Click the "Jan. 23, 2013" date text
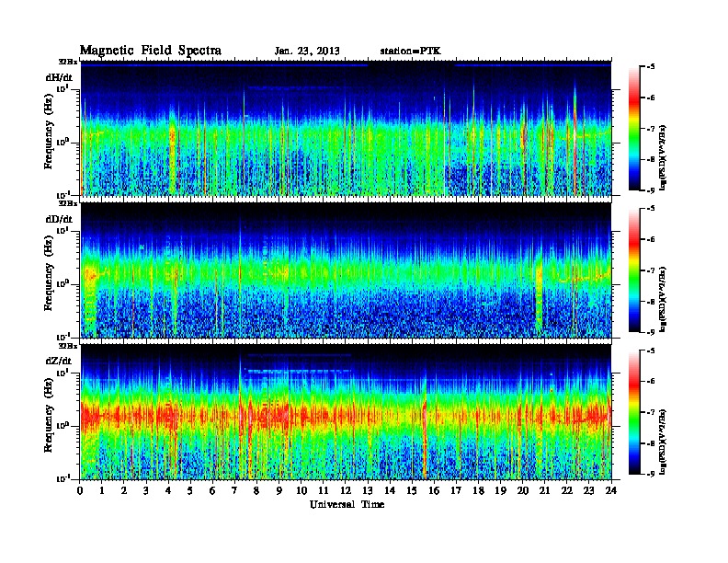The height and width of the screenshot is (563, 728). pyautogui.click(x=307, y=52)
